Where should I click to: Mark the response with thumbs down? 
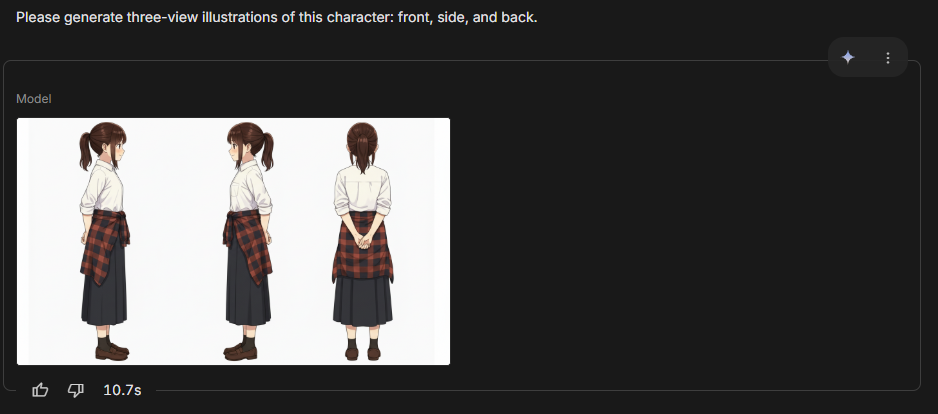[75, 391]
